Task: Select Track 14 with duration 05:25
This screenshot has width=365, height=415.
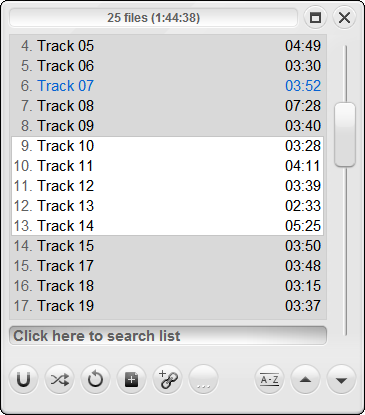Action: click(167, 226)
